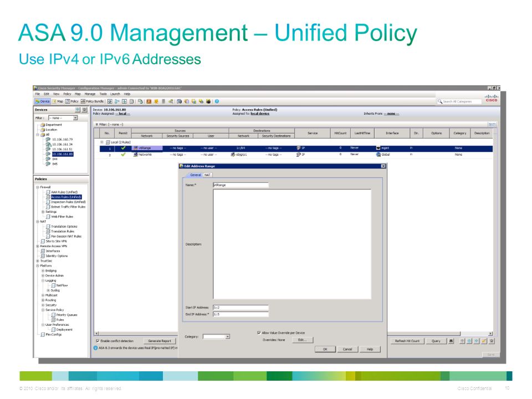Screen dimensions: 532x399
Task: Click Refresh Hit Count button
Action: [x=407, y=341]
